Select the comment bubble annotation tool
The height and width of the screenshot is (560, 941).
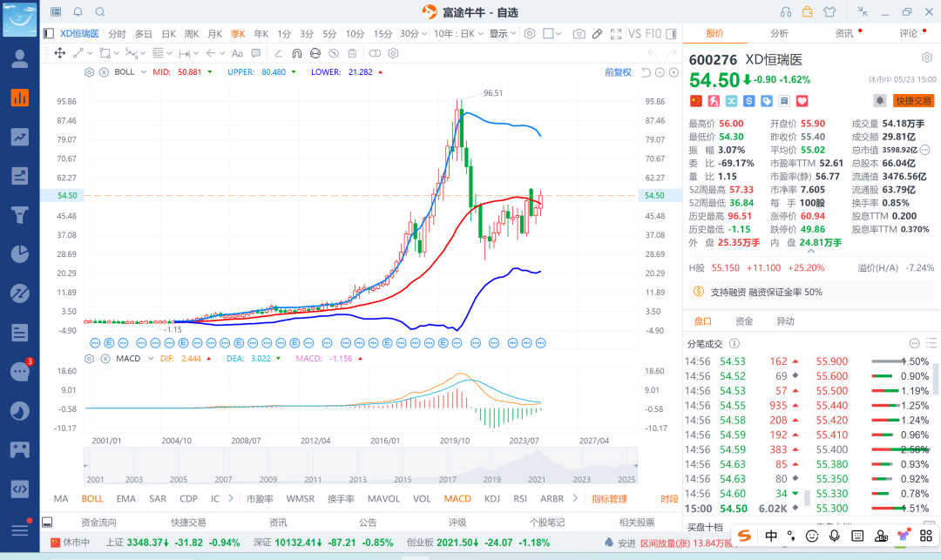click(x=256, y=53)
